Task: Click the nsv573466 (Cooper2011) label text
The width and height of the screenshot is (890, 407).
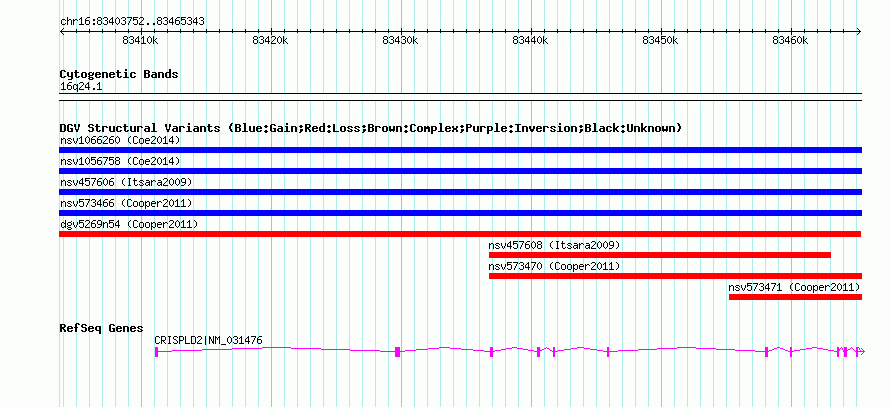Action: pyautogui.click(x=126, y=203)
